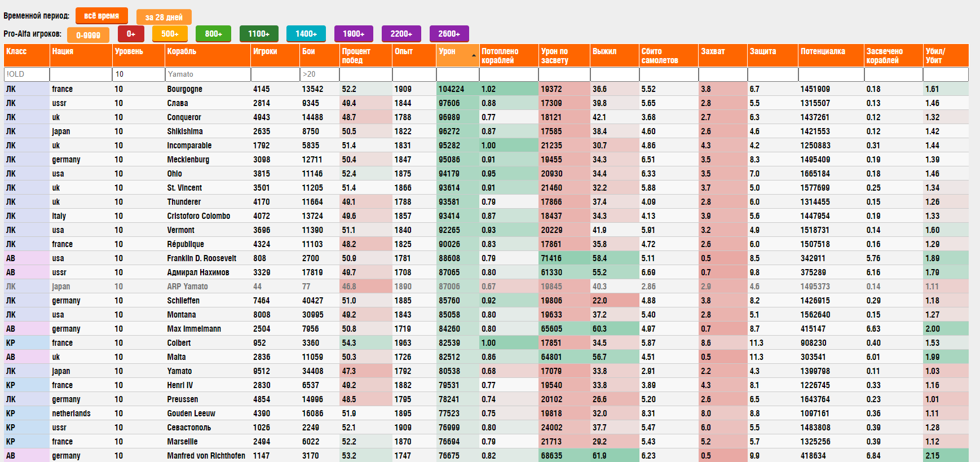This screenshot has width=980, height=462.
Task: Sort by Потоплено кораблей header
Action: (509, 55)
